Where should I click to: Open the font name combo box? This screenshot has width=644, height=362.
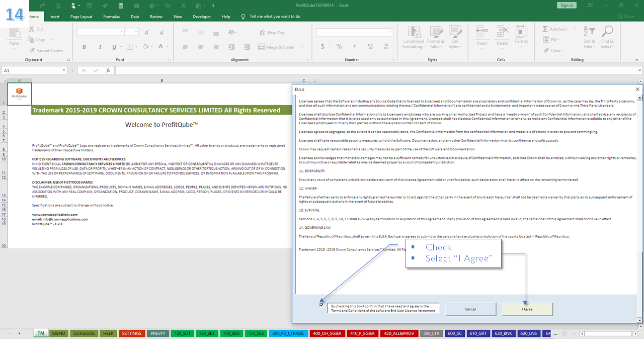pos(100,32)
